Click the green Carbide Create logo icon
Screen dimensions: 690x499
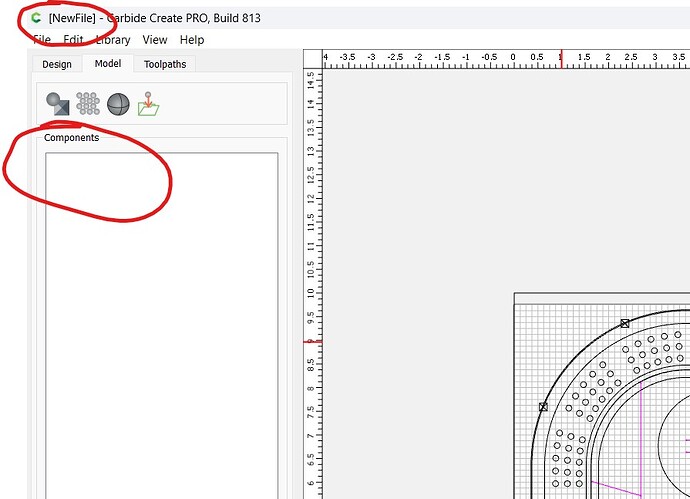click(x=38, y=18)
